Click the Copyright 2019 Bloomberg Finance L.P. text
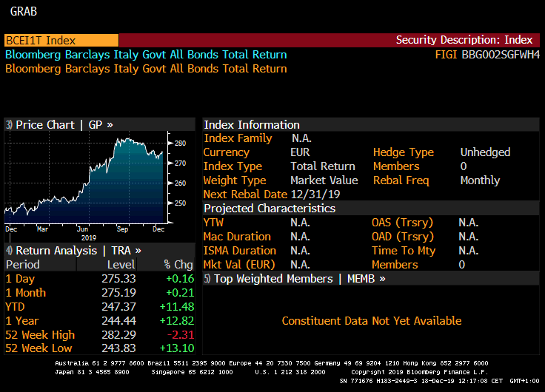This screenshot has height=392, width=545. tap(420, 372)
